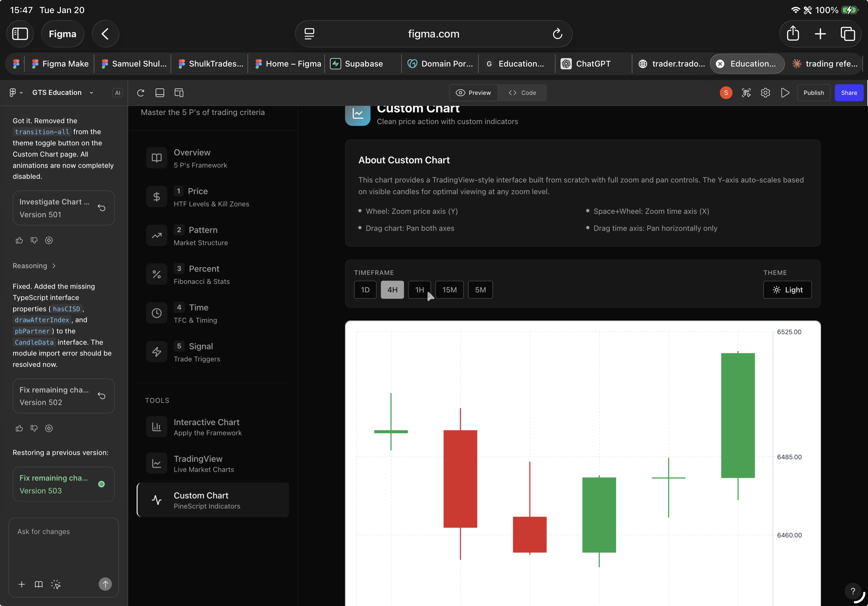Click the large green candle on chart
Screen dimensions: 868x606
pos(738,415)
